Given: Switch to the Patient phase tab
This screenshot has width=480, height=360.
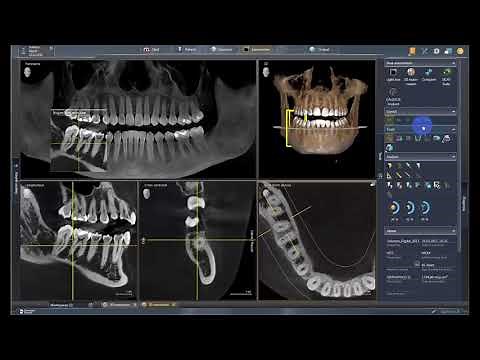Looking at the screenshot, I should pyautogui.click(x=187, y=50).
